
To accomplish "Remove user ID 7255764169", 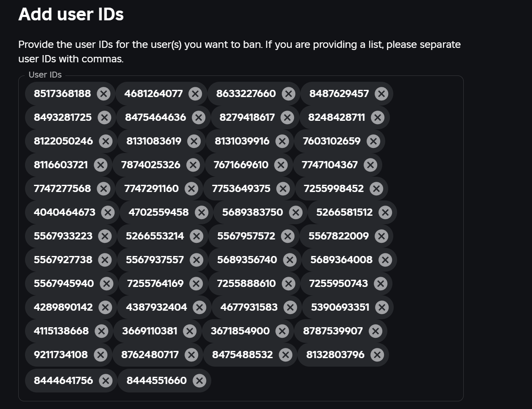I will (x=196, y=284).
